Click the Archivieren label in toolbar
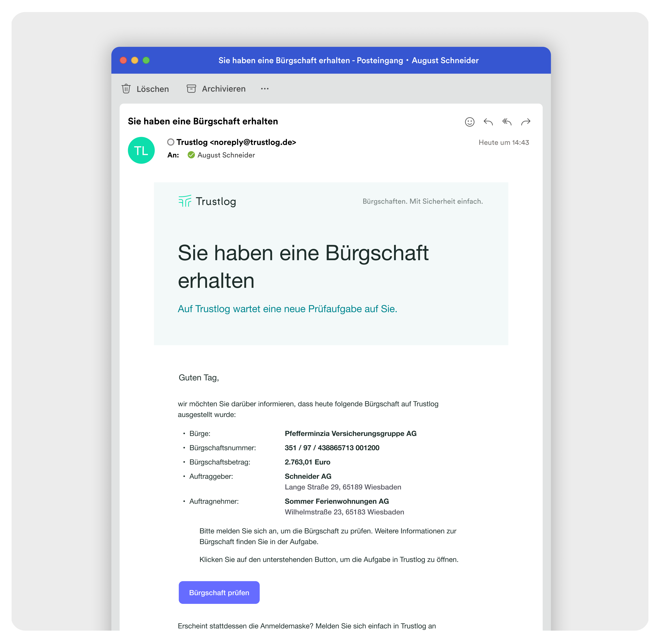 tap(224, 89)
